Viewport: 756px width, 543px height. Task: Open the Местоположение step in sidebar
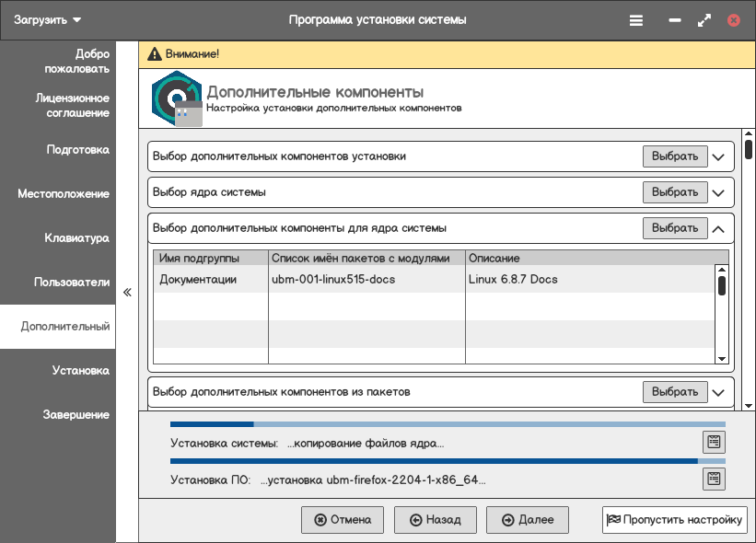click(64, 194)
